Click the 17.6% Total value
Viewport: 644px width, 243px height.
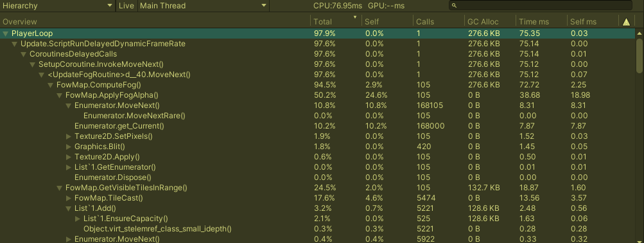click(324, 198)
